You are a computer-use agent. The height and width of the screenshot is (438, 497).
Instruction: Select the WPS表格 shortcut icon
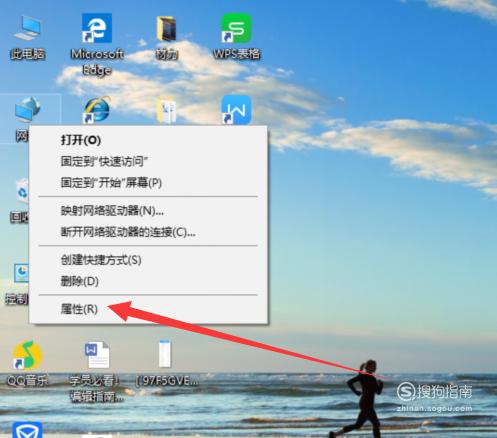pyautogui.click(x=236, y=28)
